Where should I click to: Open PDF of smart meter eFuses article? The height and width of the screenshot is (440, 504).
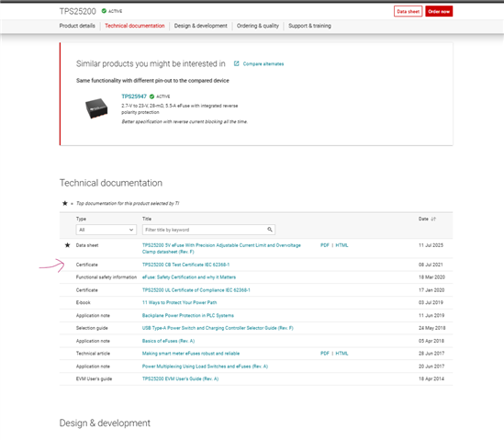click(x=325, y=354)
